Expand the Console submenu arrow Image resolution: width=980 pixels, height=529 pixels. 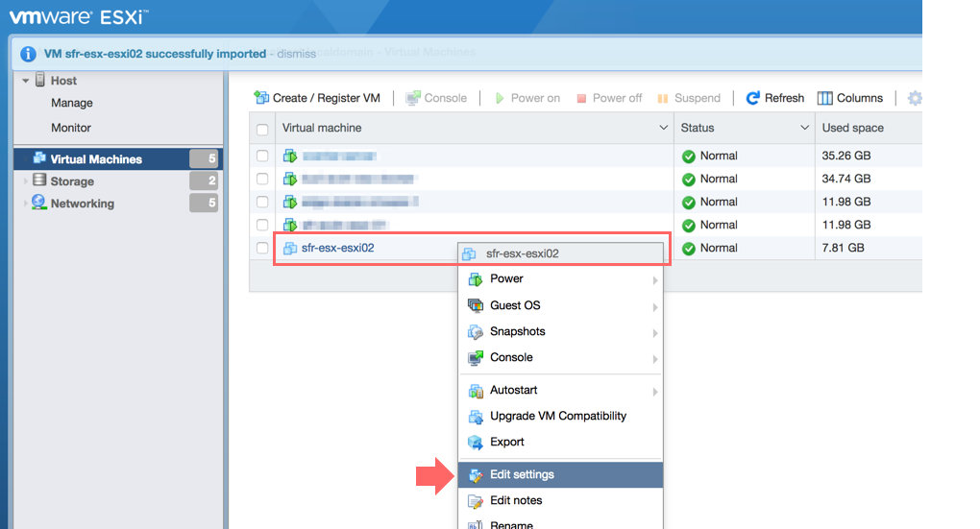655,359
